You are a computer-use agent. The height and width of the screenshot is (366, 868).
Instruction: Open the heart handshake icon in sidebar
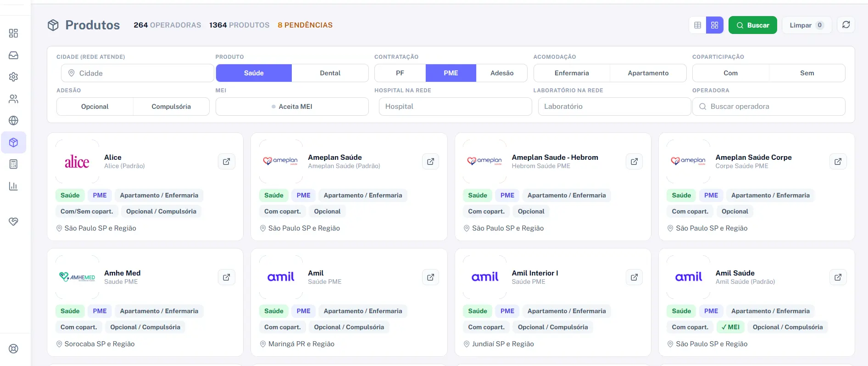[13, 221]
